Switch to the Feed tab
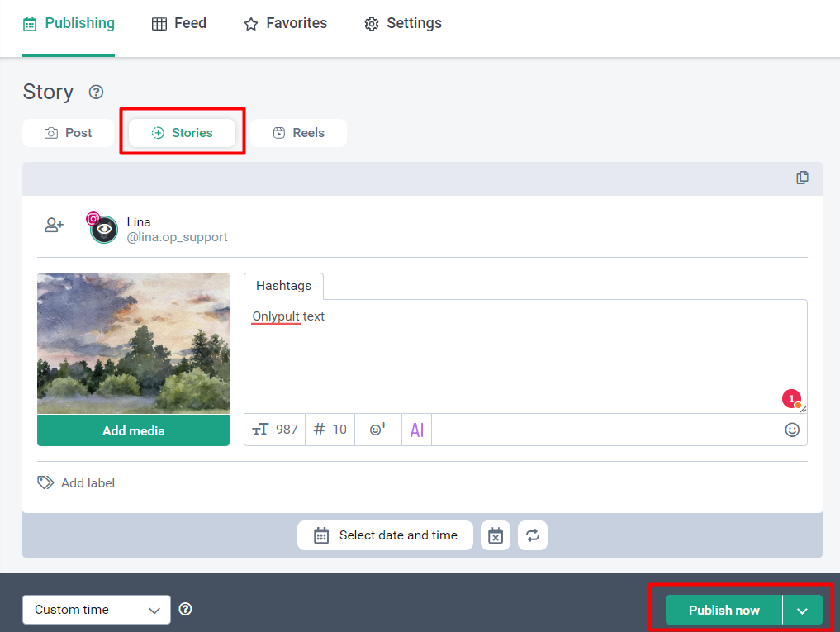Screen dimensions: 840x632 click(x=179, y=23)
